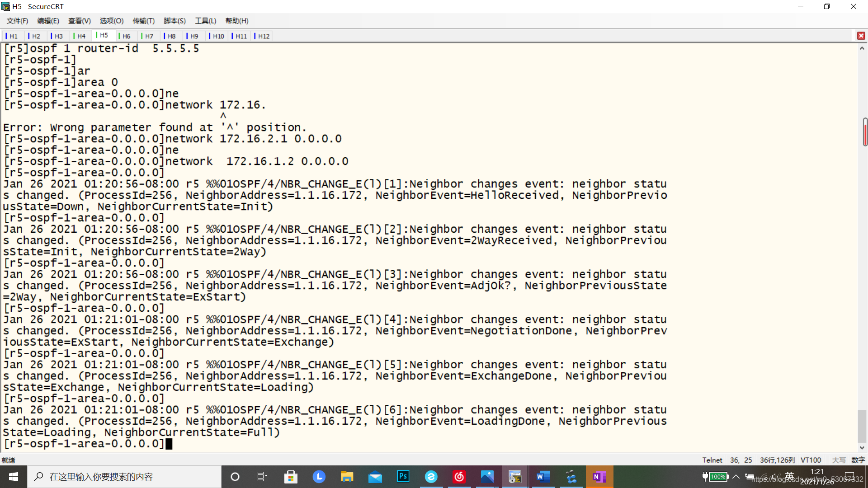Open the 脚本(S) menu
Screen dimensions: 868x488
pyautogui.click(x=175, y=21)
